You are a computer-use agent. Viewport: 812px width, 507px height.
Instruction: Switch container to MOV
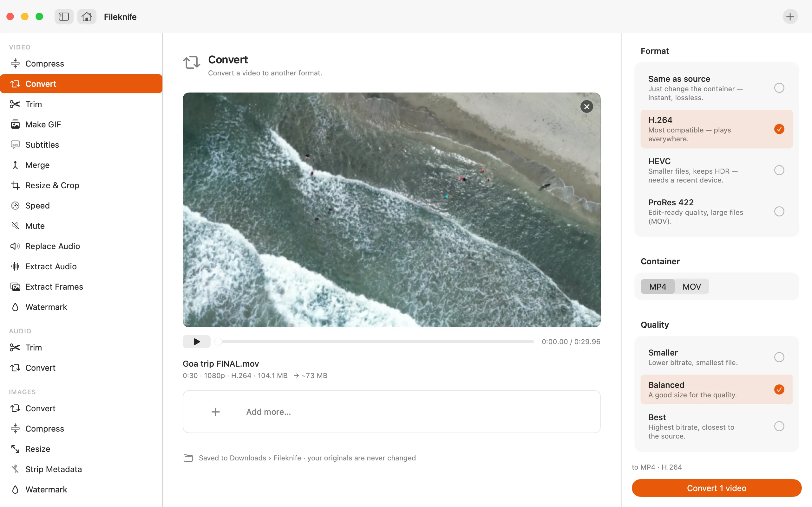click(691, 287)
